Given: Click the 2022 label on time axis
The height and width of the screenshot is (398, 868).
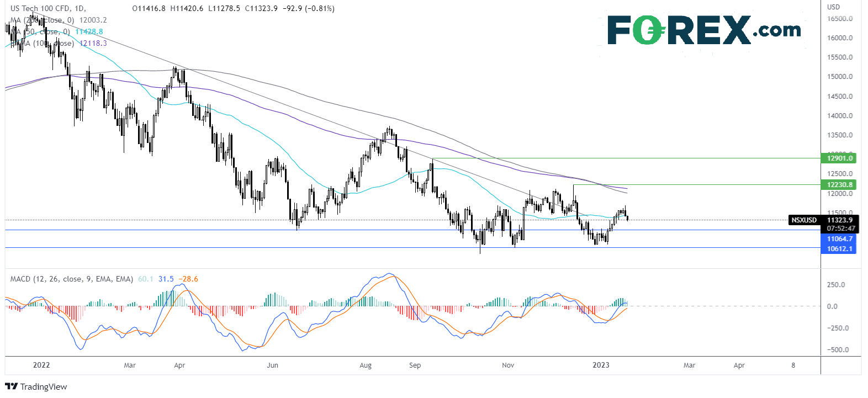Looking at the screenshot, I should coord(41,365).
